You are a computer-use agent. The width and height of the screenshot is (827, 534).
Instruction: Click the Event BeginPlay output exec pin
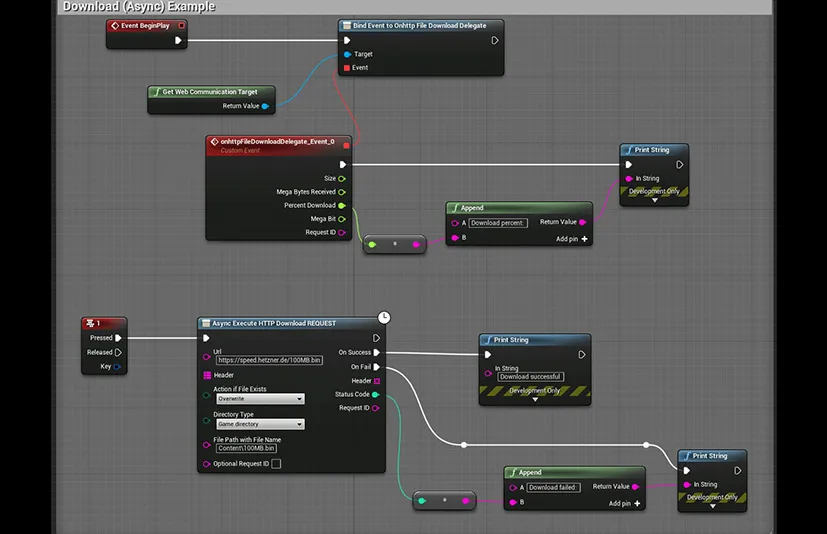[x=178, y=40]
